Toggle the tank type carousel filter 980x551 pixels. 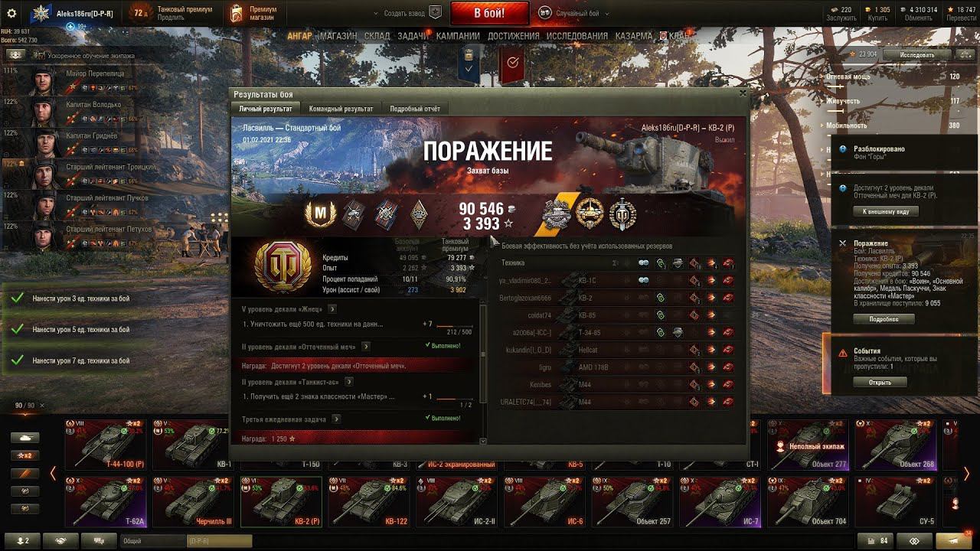coord(24,438)
